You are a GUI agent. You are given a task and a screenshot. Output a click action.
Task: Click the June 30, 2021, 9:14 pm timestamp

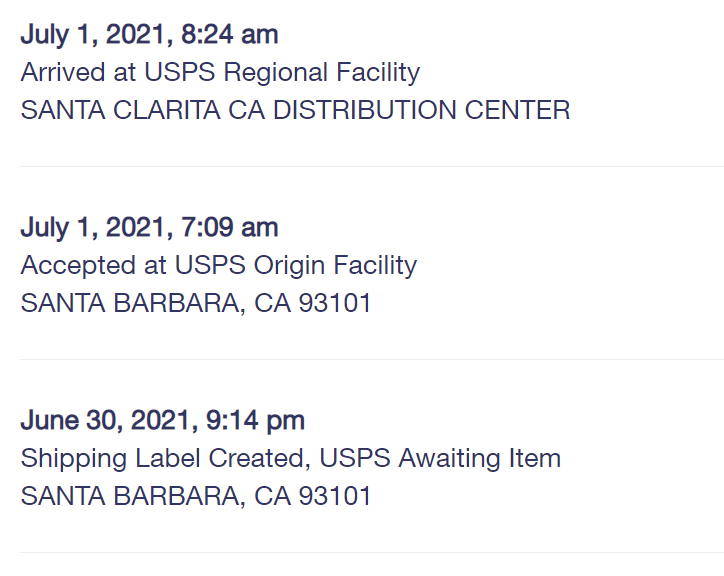163,421
